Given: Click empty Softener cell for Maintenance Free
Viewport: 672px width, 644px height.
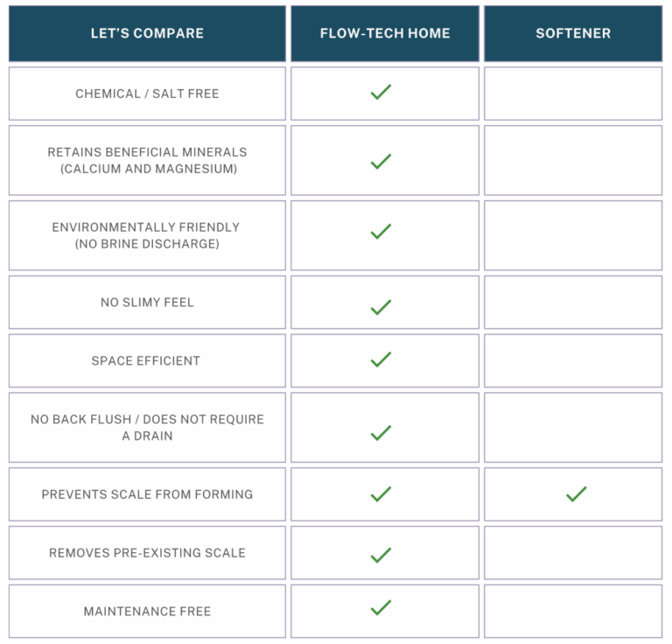Looking at the screenshot, I should click(573, 611).
